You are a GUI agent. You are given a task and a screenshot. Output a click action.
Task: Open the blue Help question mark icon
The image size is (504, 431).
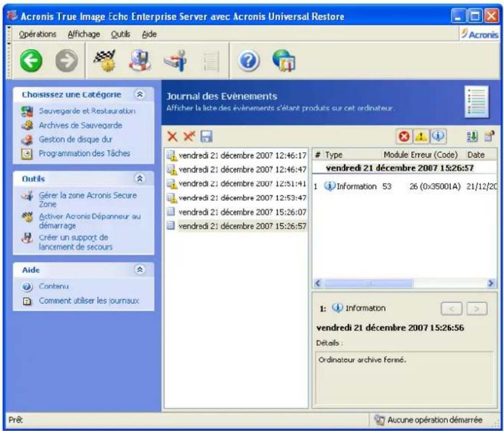[248, 60]
